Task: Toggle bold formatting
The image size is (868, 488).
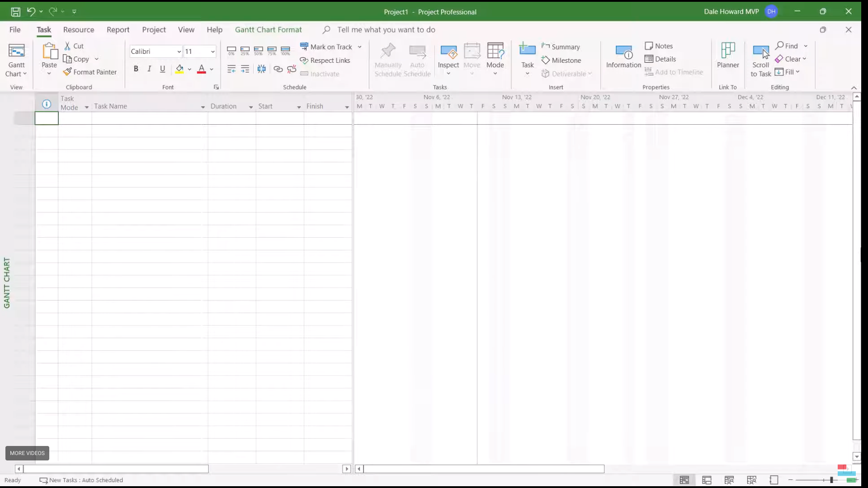Action: tap(136, 69)
